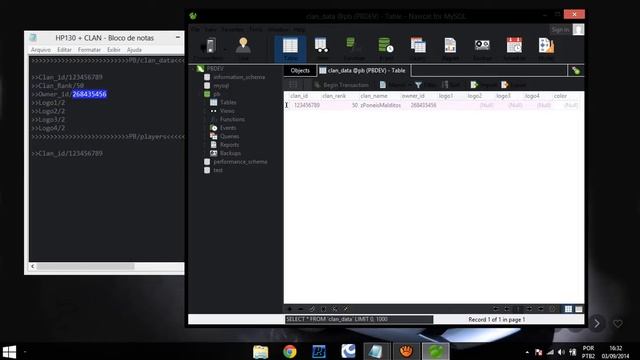Viewport: 640px width, 360px height.
Task: Select Tables node under pb
Action: (x=223, y=102)
